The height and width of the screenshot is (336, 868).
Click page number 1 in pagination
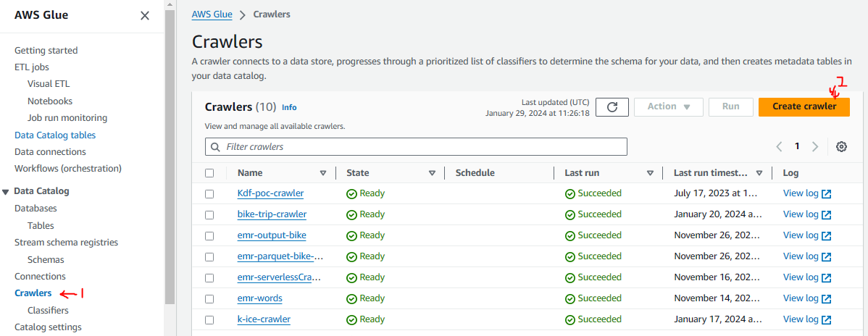point(797,147)
